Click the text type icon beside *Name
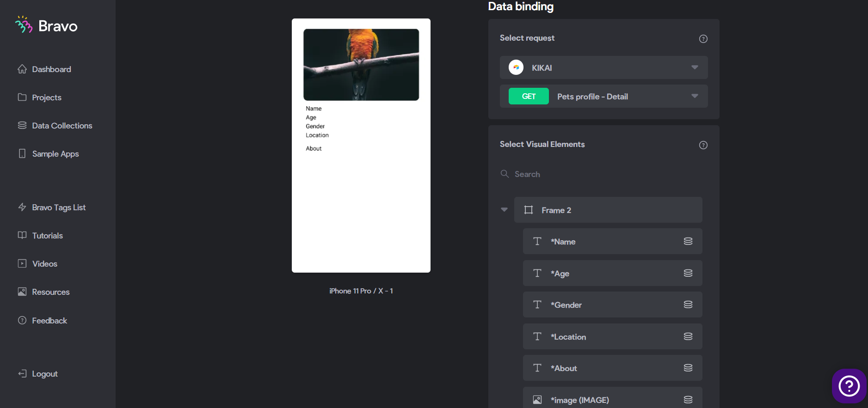 point(537,241)
